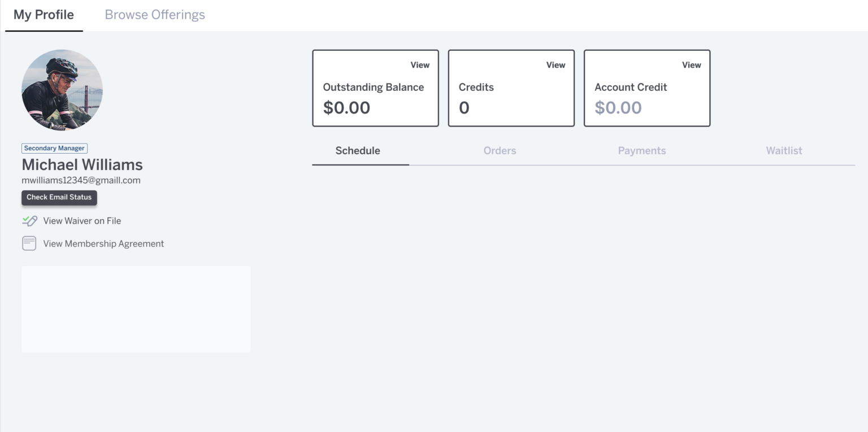Open the Payments tab
Image resolution: width=868 pixels, height=432 pixels.
click(x=641, y=151)
